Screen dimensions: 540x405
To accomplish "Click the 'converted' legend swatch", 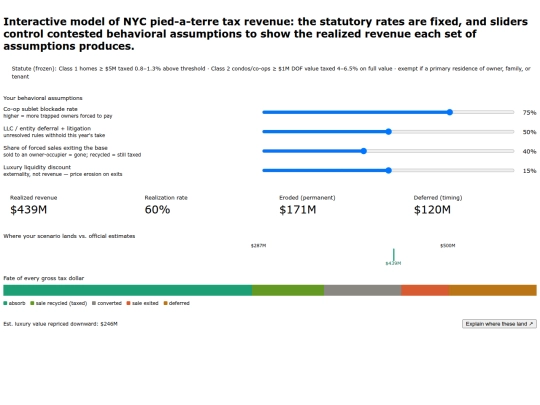I will pos(94,303).
